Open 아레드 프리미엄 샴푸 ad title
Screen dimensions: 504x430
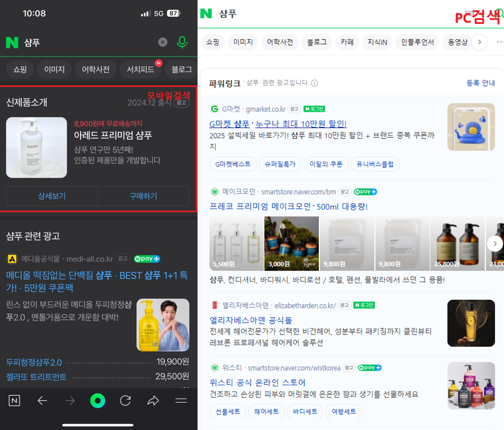pyautogui.click(x=113, y=135)
